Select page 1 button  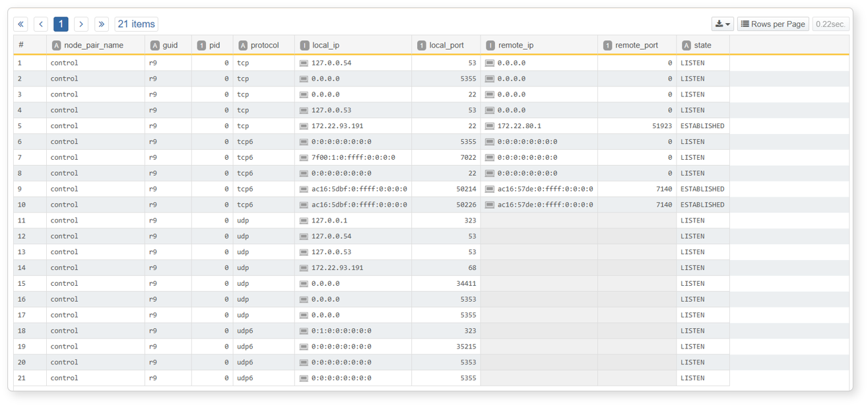61,24
